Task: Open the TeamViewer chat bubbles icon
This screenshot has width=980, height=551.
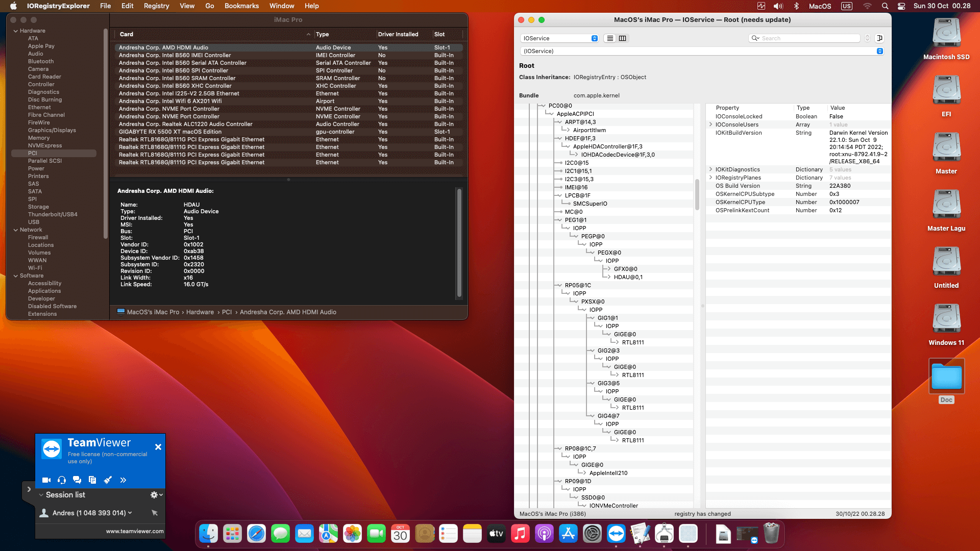Action: (77, 480)
